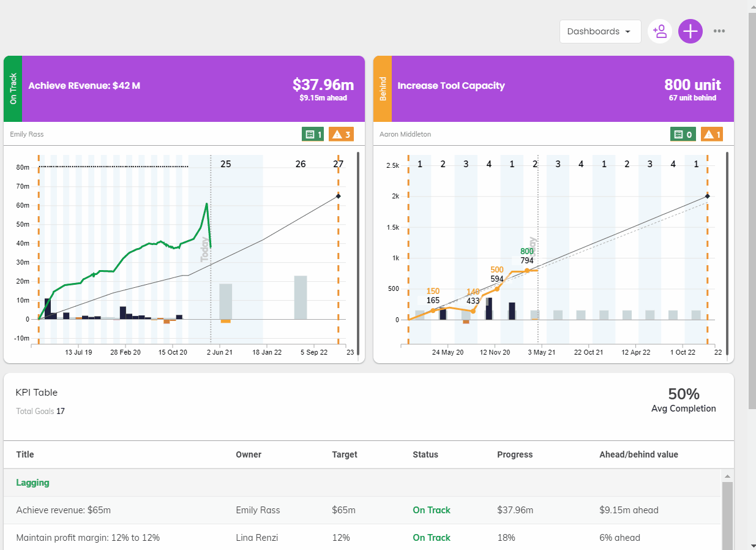Click the Achieve REvenue: $42 M card title
This screenshot has width=756, height=550.
(x=84, y=86)
